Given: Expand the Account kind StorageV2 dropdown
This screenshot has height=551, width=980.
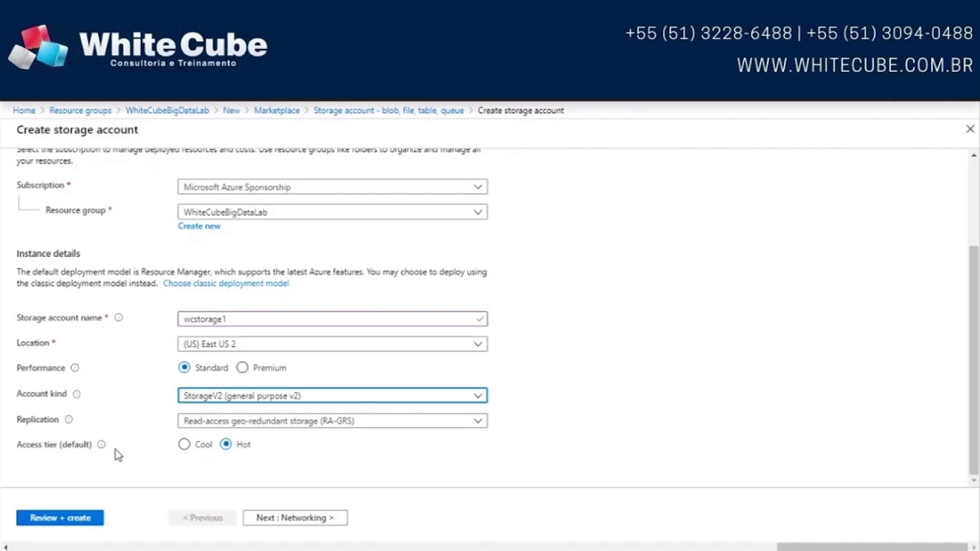Looking at the screenshot, I should point(332,396).
